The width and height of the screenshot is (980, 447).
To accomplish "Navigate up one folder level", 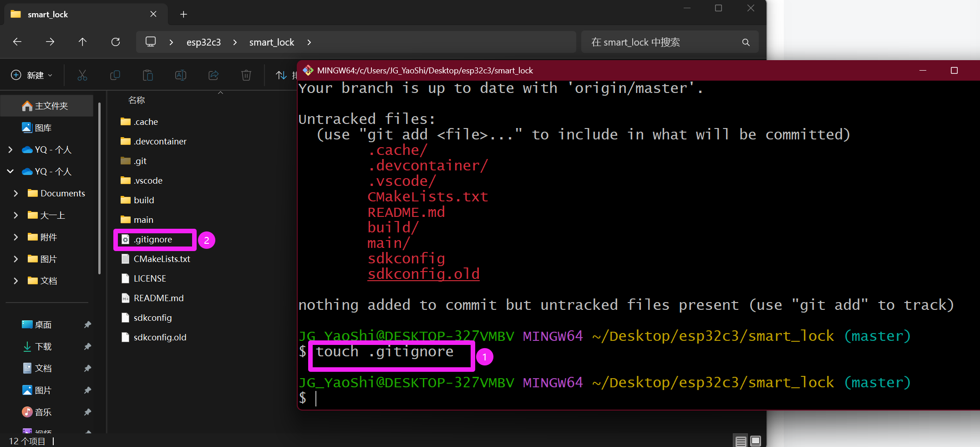I will click(x=82, y=42).
